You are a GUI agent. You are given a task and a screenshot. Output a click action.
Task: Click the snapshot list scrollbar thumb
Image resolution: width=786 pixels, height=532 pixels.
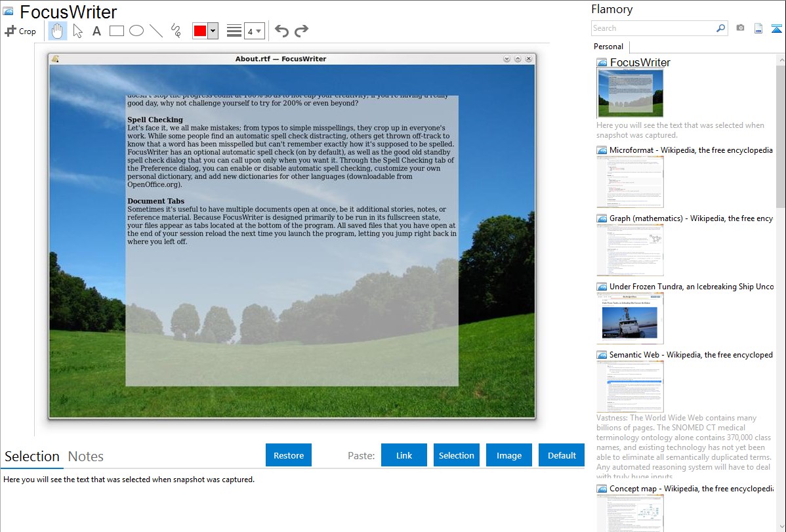pos(781,136)
